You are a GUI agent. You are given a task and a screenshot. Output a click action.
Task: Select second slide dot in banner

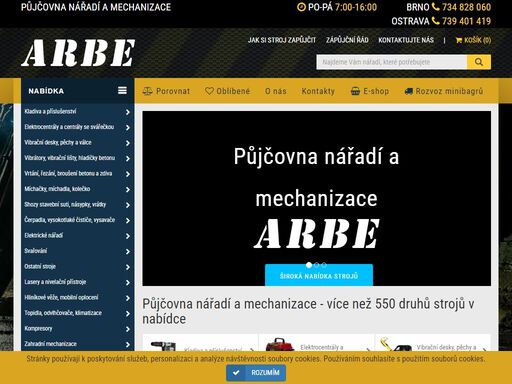(x=317, y=265)
